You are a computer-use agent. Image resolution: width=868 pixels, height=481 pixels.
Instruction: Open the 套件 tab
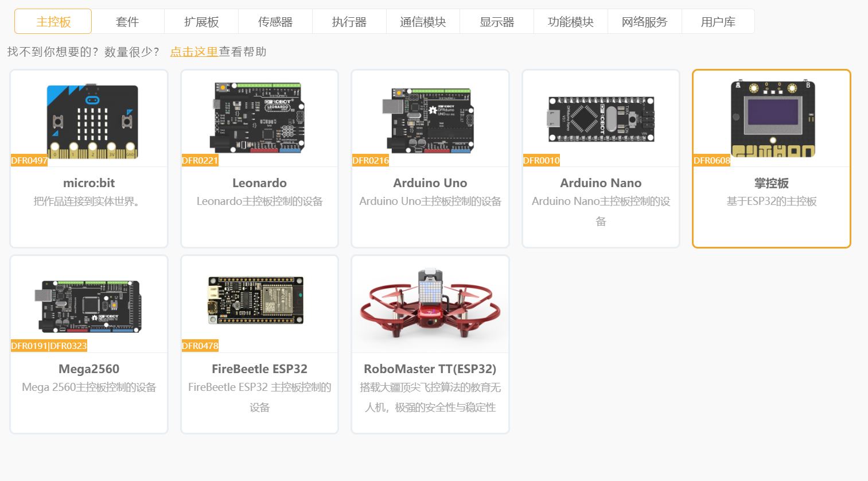point(127,22)
